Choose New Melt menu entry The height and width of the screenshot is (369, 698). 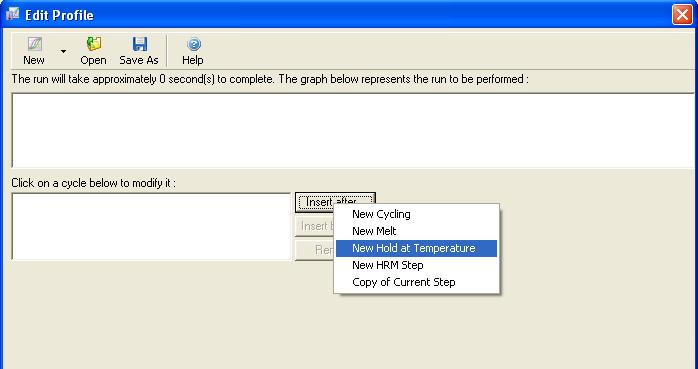(x=416, y=231)
